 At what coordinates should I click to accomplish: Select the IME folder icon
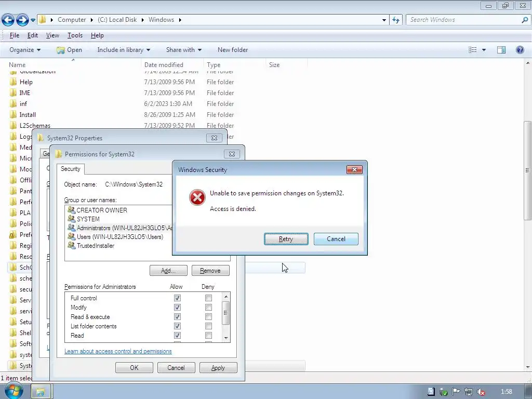[13, 92]
